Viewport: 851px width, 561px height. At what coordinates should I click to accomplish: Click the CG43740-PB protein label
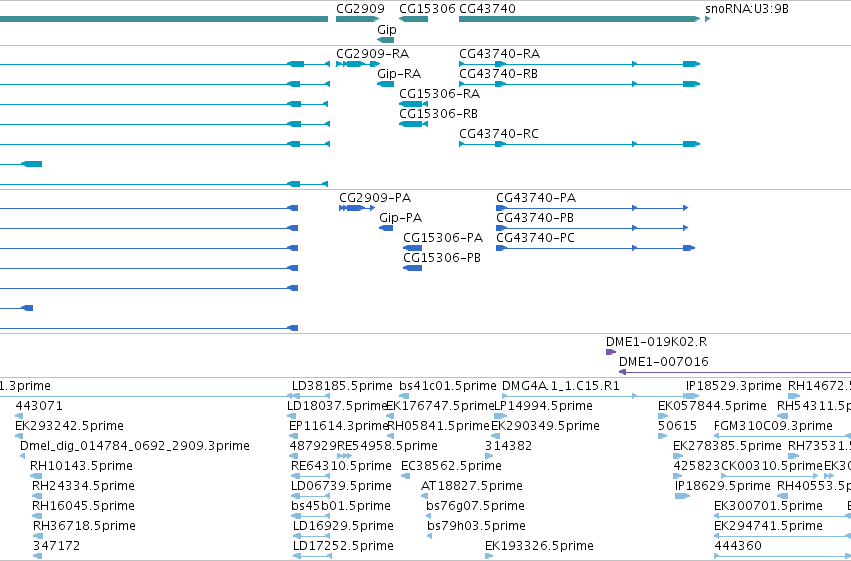535,218
